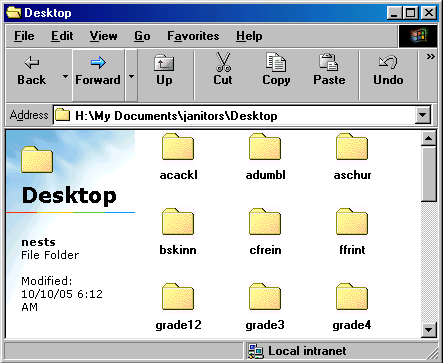This screenshot has width=443, height=363.
Task: Click the address path text field
Action: pyautogui.click(x=235, y=115)
